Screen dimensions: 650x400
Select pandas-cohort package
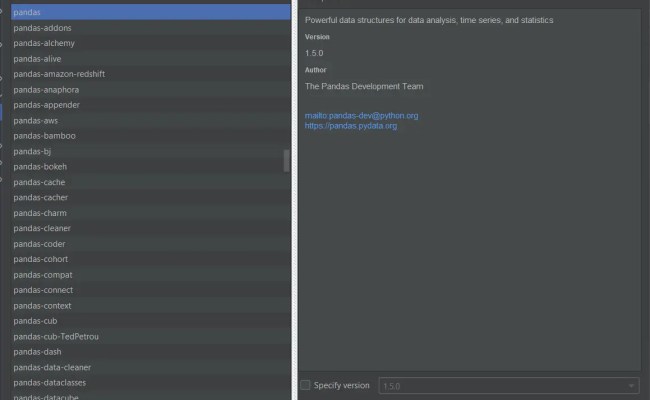[x=150, y=259]
